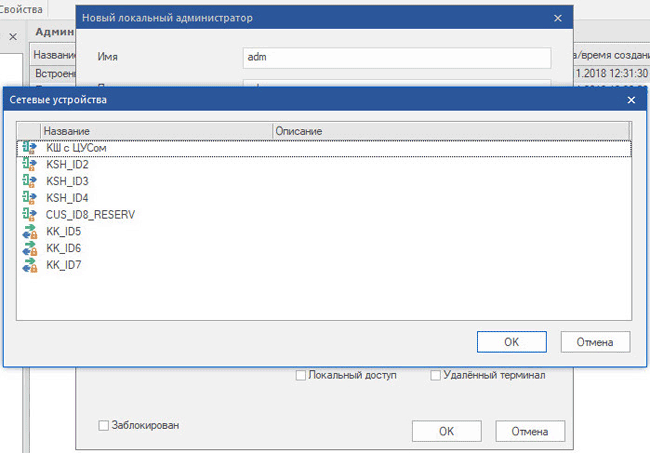Confirm with OK in Сетевые устройства dialog
650x453 pixels.
coord(512,342)
